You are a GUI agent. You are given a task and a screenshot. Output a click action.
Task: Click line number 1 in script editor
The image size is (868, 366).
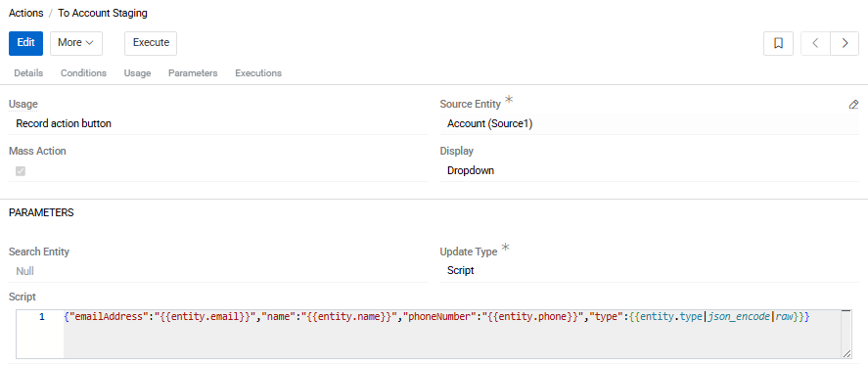point(42,318)
